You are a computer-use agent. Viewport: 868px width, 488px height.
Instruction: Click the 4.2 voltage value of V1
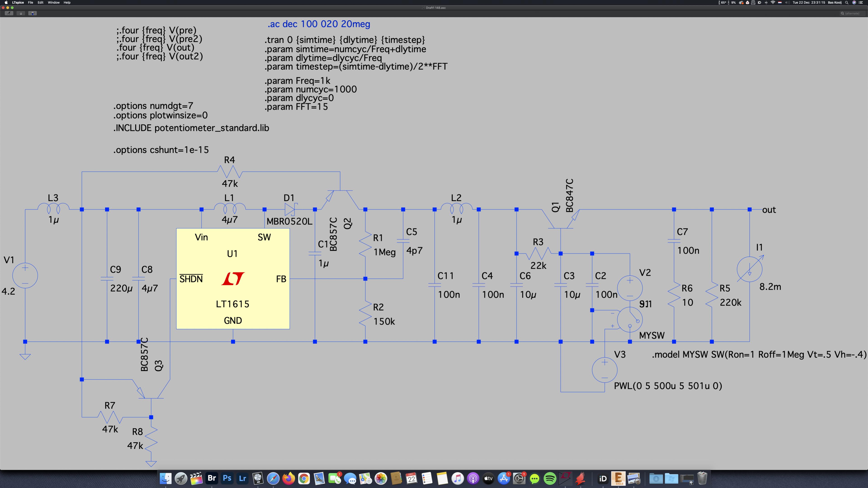pyautogui.click(x=8, y=291)
